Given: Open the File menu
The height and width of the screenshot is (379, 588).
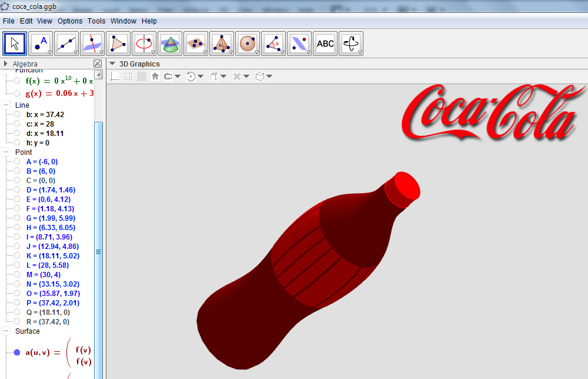Looking at the screenshot, I should tap(9, 21).
